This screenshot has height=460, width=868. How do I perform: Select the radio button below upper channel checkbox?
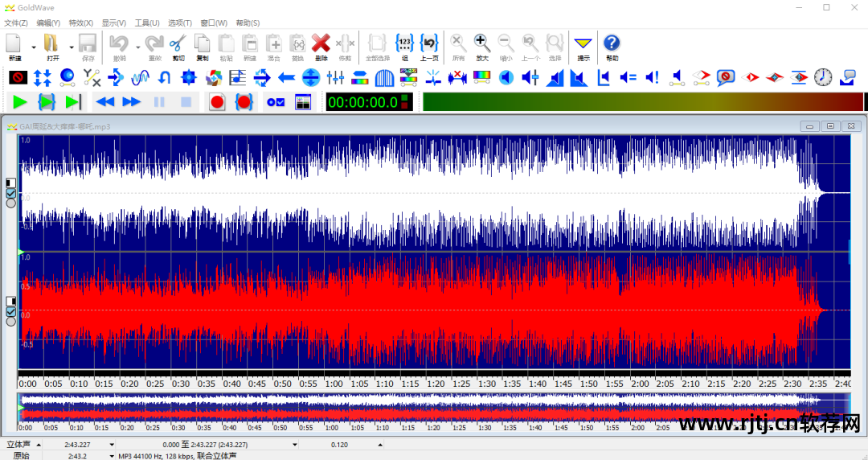[x=11, y=203]
